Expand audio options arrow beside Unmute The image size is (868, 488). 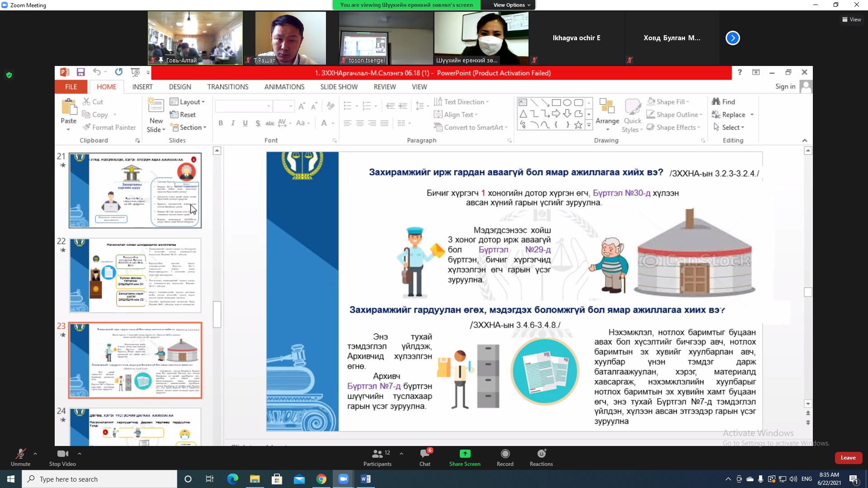pyautogui.click(x=35, y=454)
